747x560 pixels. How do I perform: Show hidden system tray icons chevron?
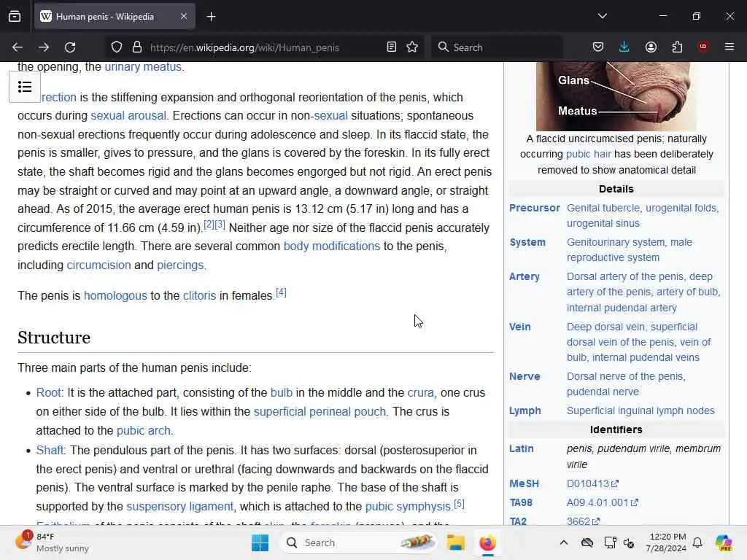(x=564, y=542)
